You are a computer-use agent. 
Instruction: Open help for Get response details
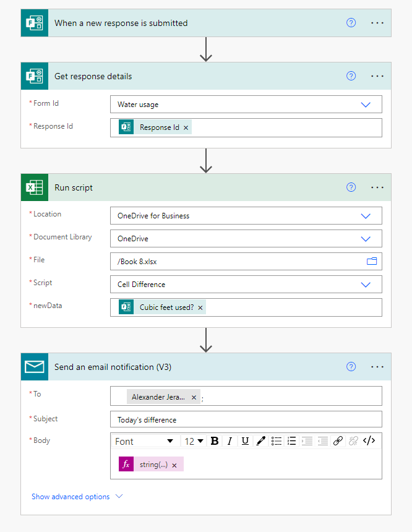tap(351, 75)
